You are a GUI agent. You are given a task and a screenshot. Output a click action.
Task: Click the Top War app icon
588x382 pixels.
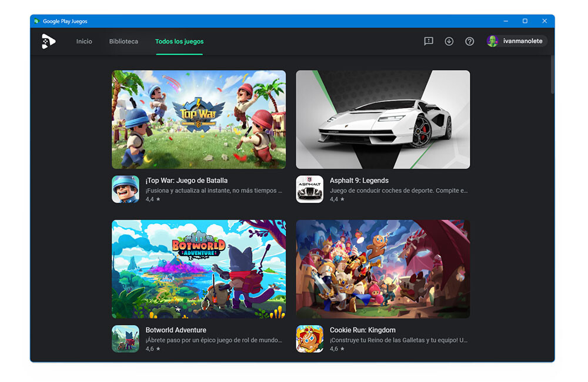(x=126, y=189)
